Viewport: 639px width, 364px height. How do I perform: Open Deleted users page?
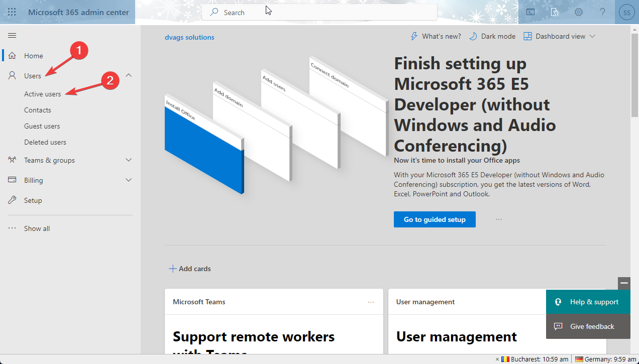[x=45, y=142]
